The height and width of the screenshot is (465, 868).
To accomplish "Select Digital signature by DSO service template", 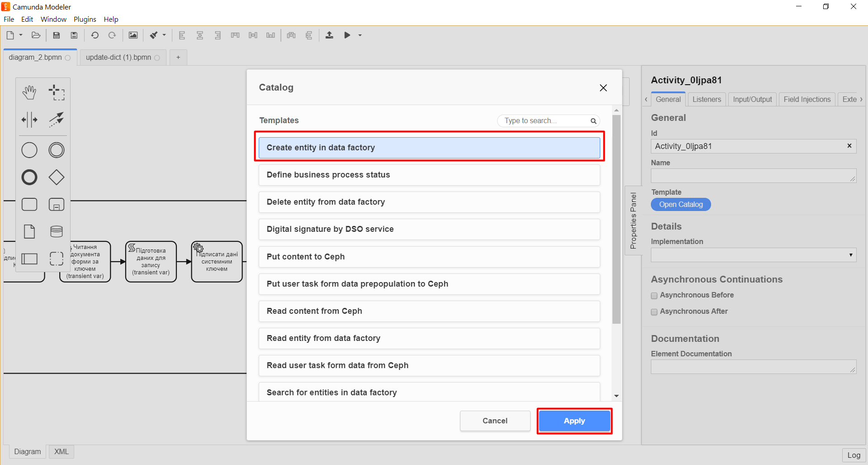I will coord(429,229).
